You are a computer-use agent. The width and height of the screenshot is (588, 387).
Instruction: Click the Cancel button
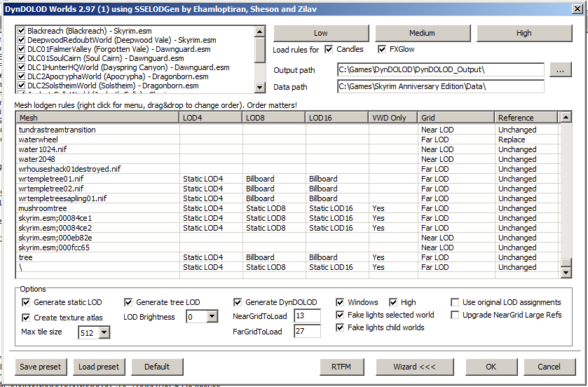(549, 367)
